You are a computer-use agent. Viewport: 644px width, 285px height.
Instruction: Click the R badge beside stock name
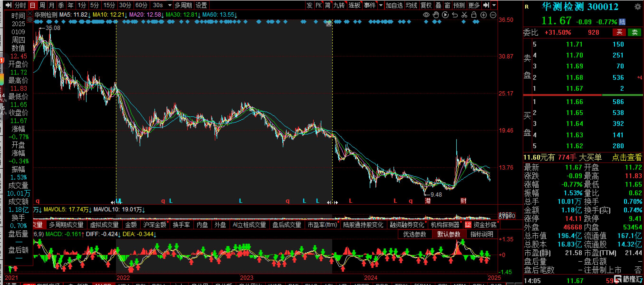527,7
